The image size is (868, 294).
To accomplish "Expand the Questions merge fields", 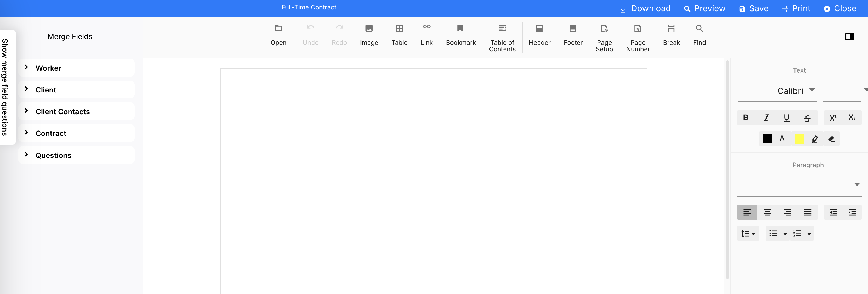I will pyautogui.click(x=77, y=155).
